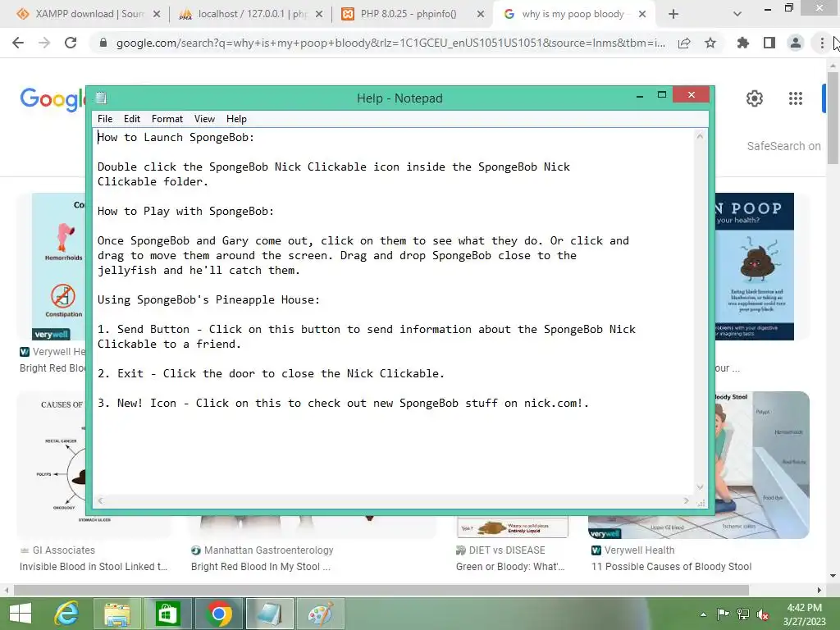Image resolution: width=840 pixels, height=630 pixels.
Task: Open Google quick settings gear
Action: [755, 98]
